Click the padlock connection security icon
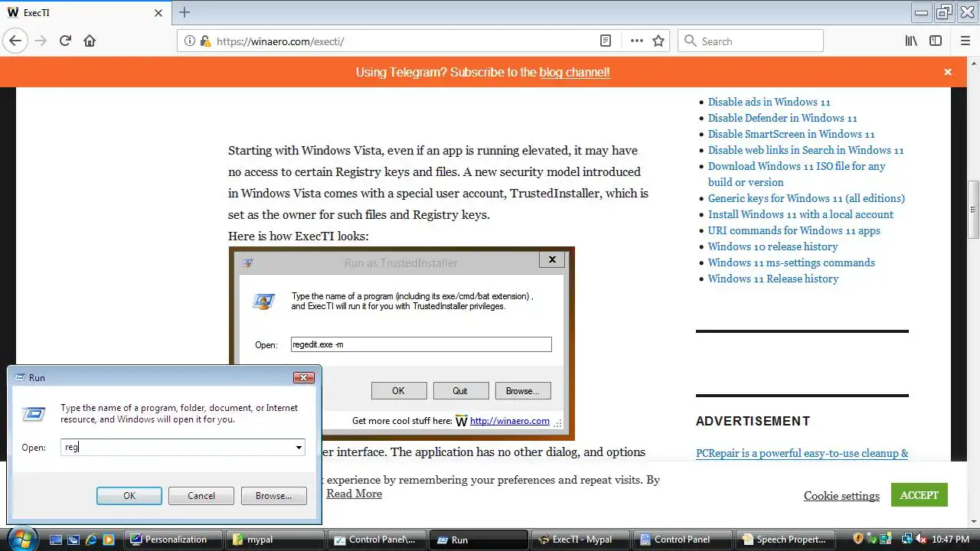The height and width of the screenshot is (551, 980). pos(205,41)
